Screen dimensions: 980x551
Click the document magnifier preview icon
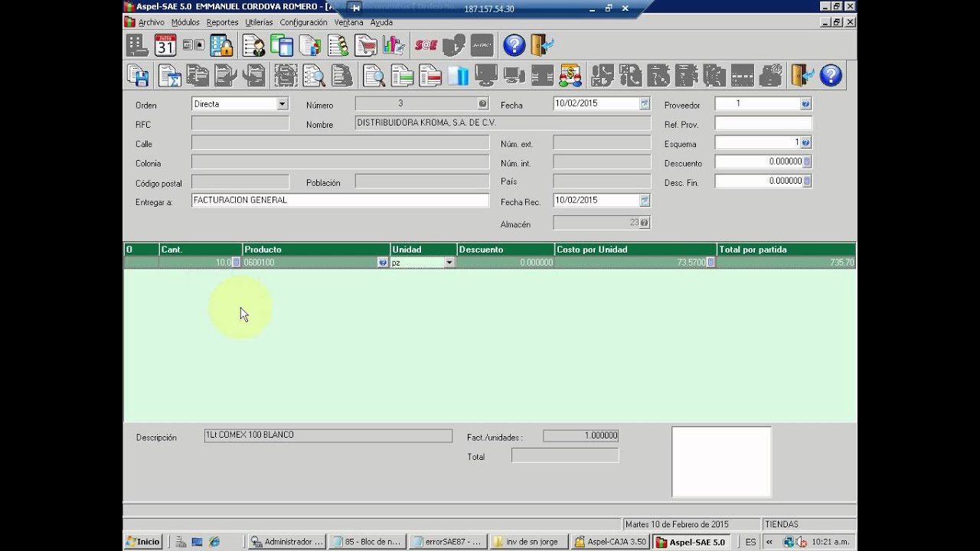click(x=374, y=75)
